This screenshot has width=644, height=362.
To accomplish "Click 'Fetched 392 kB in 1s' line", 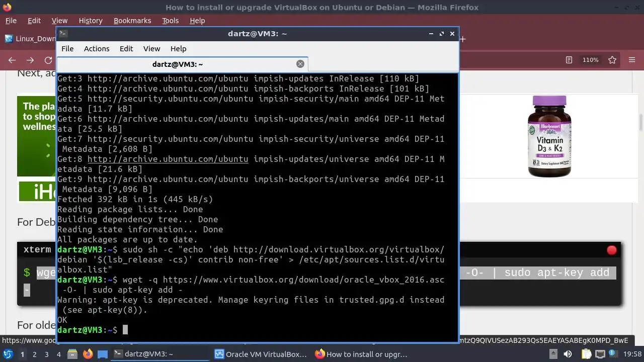I will point(135,199).
